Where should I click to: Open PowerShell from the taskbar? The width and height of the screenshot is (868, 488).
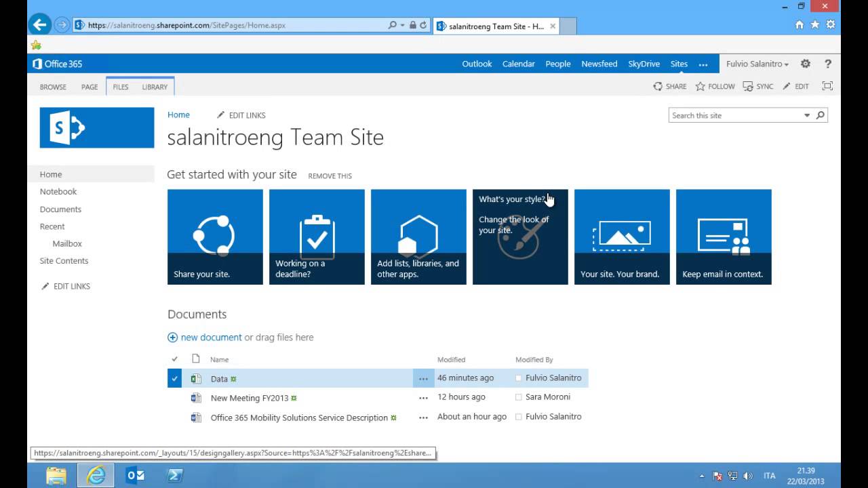[x=175, y=476]
